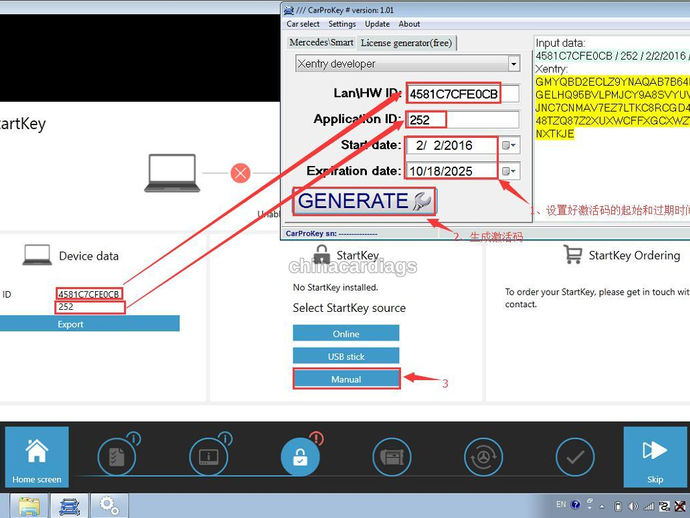Select Manual StartKey source

[346, 379]
